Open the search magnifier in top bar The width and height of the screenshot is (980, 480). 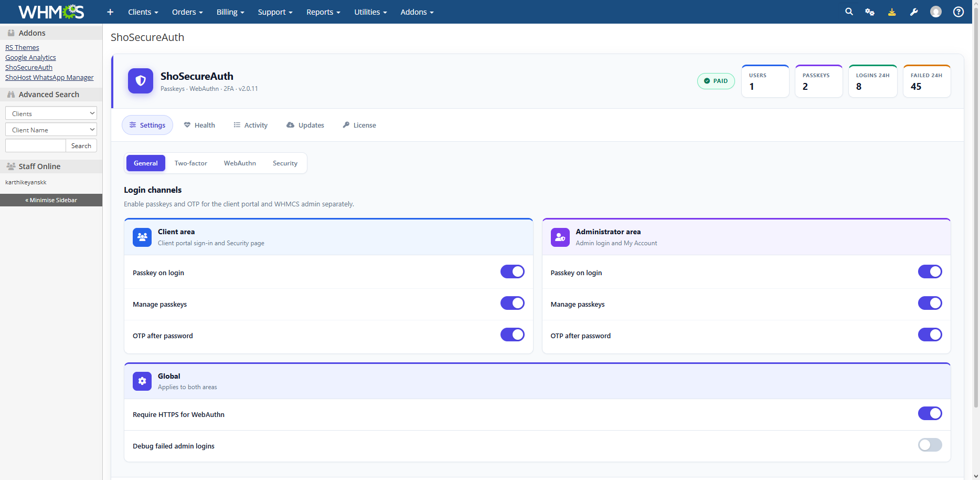coord(849,12)
